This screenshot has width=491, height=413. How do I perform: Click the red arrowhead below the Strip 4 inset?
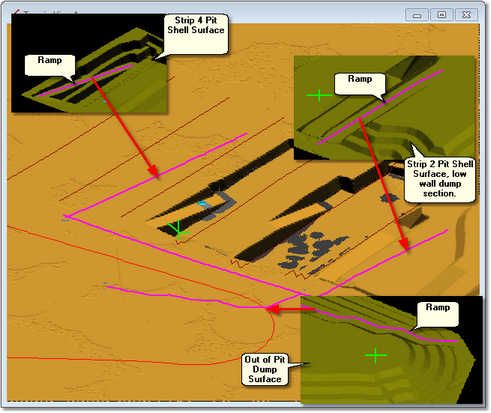(153, 170)
